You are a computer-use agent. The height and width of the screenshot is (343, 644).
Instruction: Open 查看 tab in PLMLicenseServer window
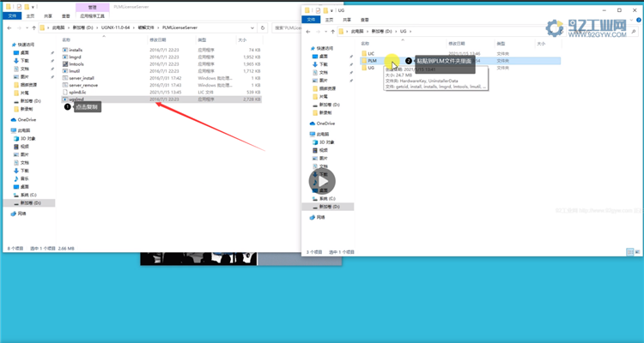pyautogui.click(x=66, y=16)
